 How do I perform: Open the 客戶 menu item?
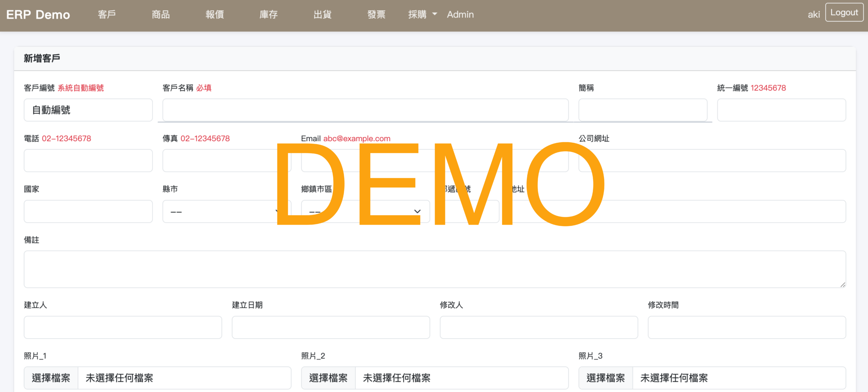click(x=107, y=15)
